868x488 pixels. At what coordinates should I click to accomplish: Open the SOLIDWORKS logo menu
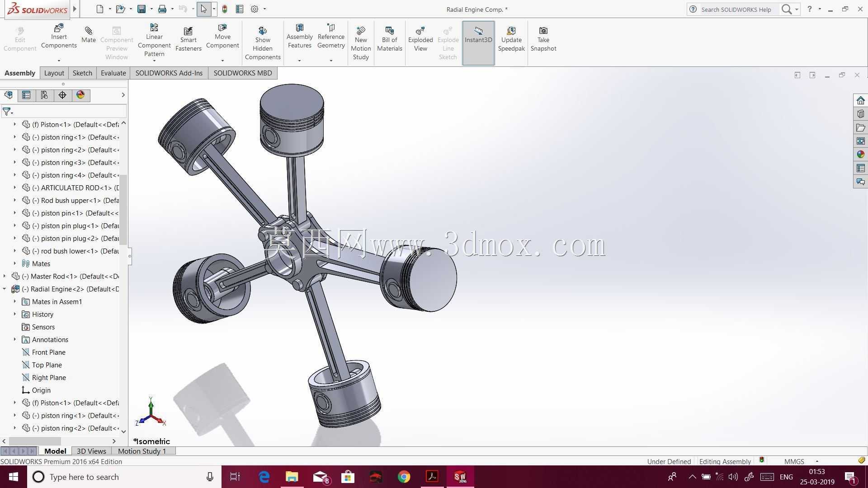pos(38,9)
